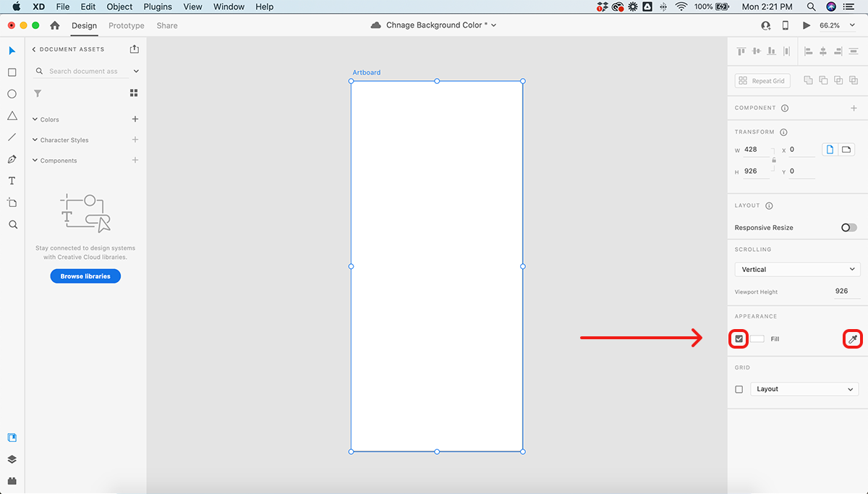Open the Plugins menu

coord(158,7)
